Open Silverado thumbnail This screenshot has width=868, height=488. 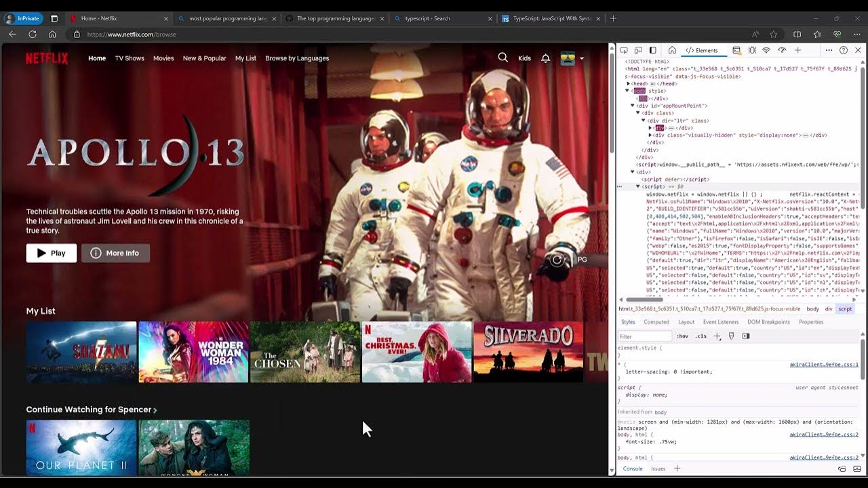click(528, 352)
